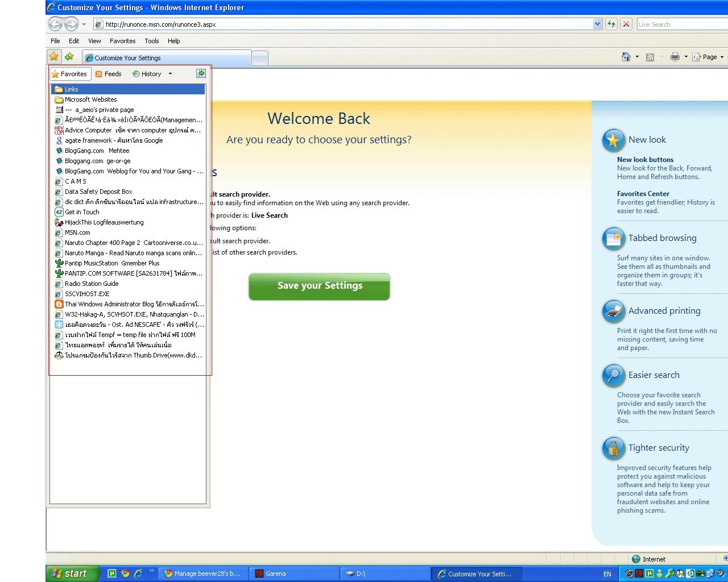Switch to the Feeds panel tab

click(108, 74)
